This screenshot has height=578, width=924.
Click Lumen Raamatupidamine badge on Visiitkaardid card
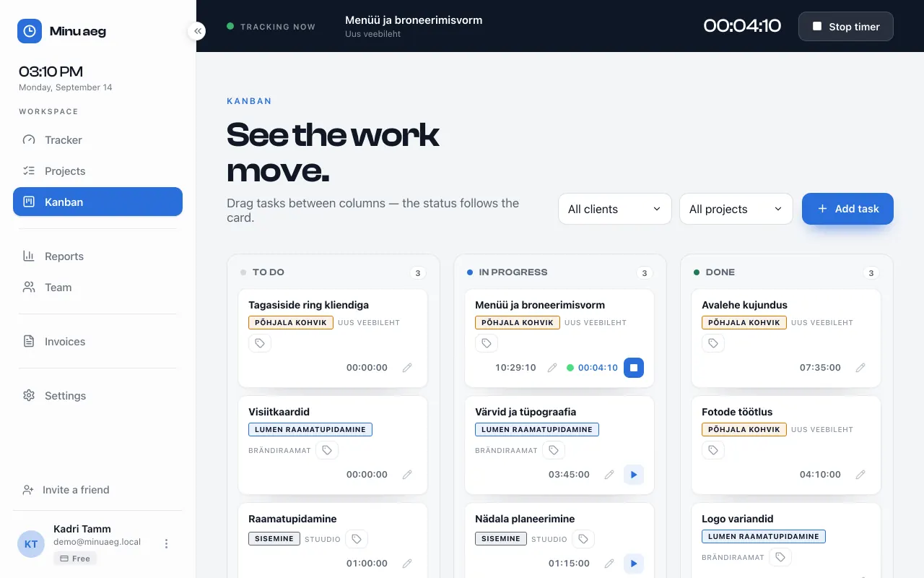[310, 430]
